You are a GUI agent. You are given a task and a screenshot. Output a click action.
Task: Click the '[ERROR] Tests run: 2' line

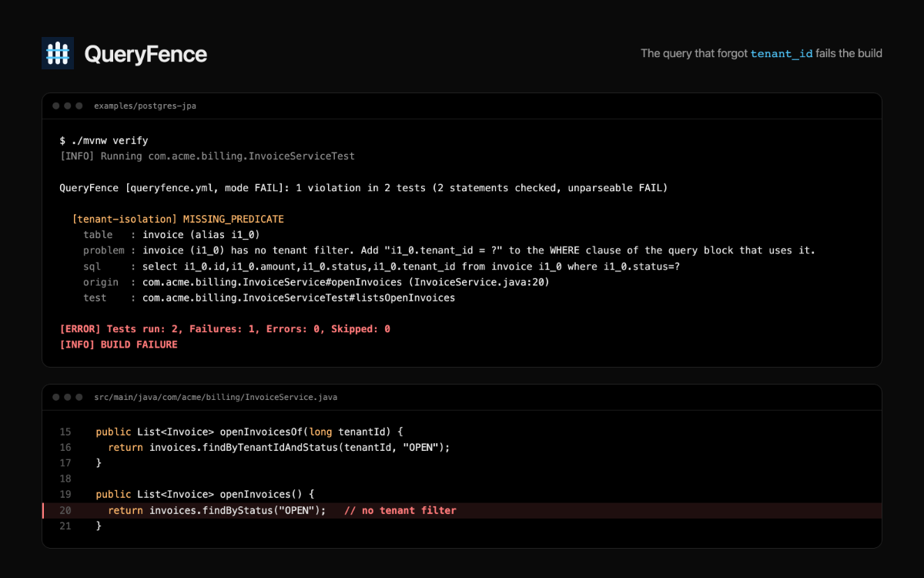click(x=225, y=329)
